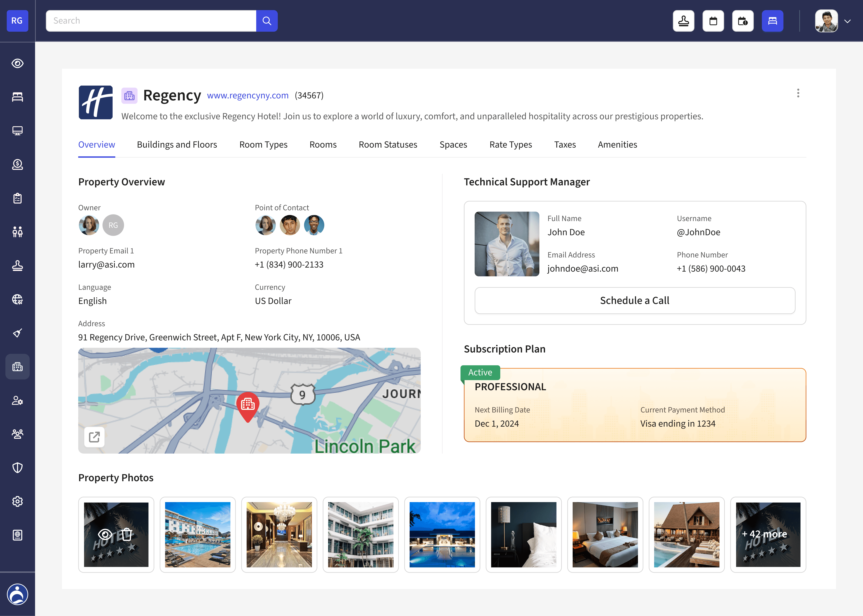Switch to the Room Types tab
This screenshot has width=863, height=616.
click(x=263, y=145)
